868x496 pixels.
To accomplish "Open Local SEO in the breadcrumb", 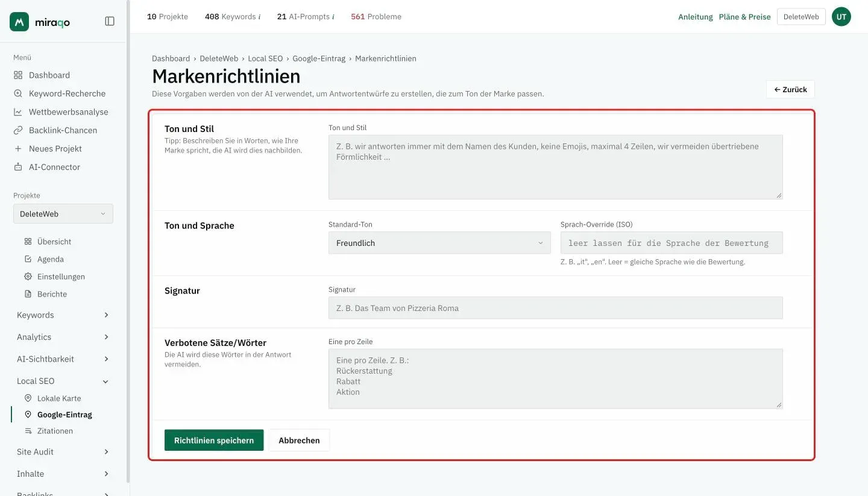I will pos(265,58).
